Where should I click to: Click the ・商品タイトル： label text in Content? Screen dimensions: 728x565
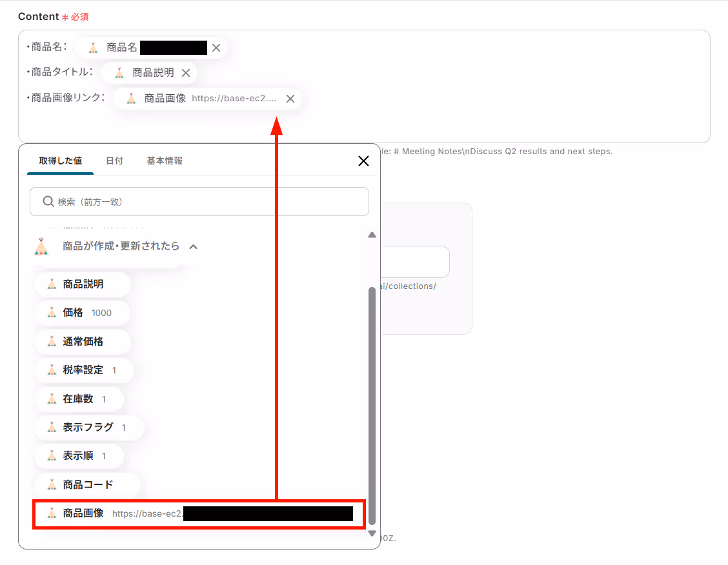coord(59,72)
